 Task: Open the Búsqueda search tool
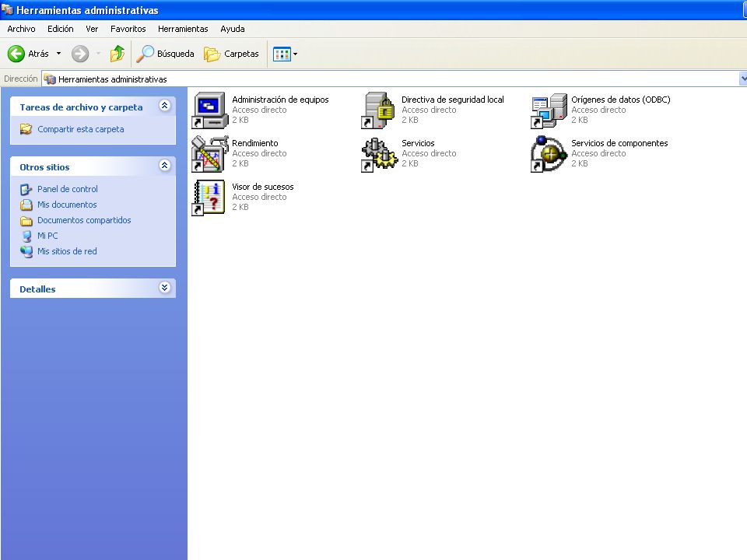point(165,54)
